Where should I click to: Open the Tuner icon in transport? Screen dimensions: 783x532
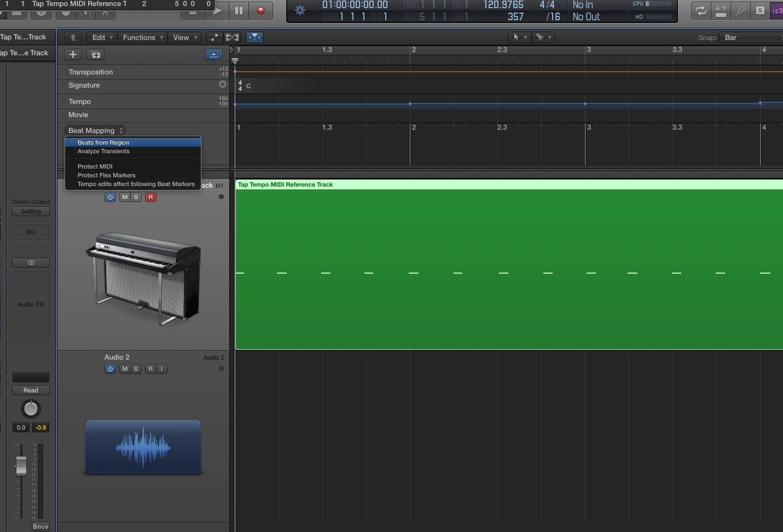[740, 10]
